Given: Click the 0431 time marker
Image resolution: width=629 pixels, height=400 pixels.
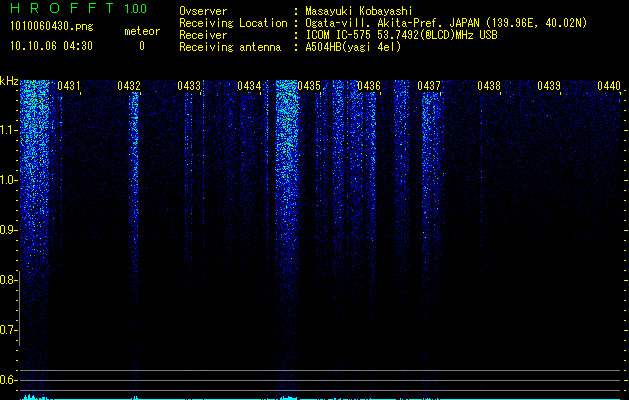Looking at the screenshot, I should 69,86.
